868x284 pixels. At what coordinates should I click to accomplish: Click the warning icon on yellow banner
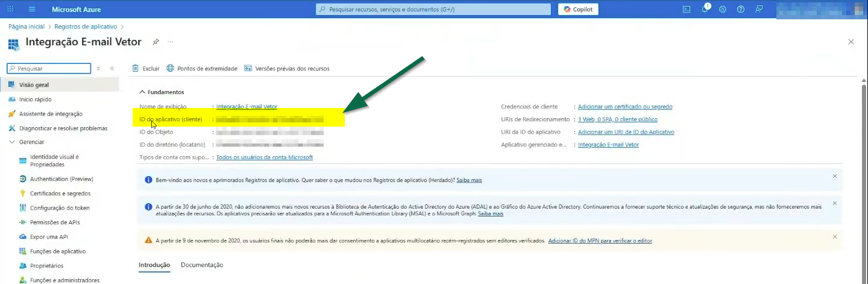coord(148,241)
